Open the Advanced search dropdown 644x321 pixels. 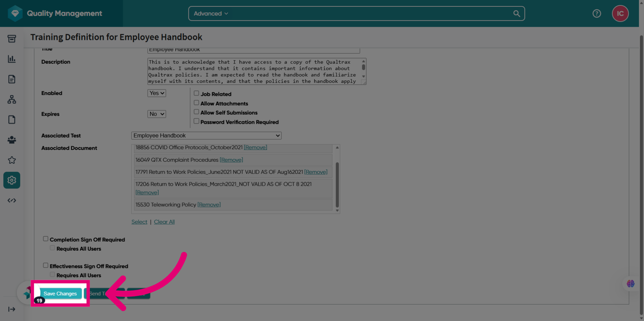click(x=211, y=13)
